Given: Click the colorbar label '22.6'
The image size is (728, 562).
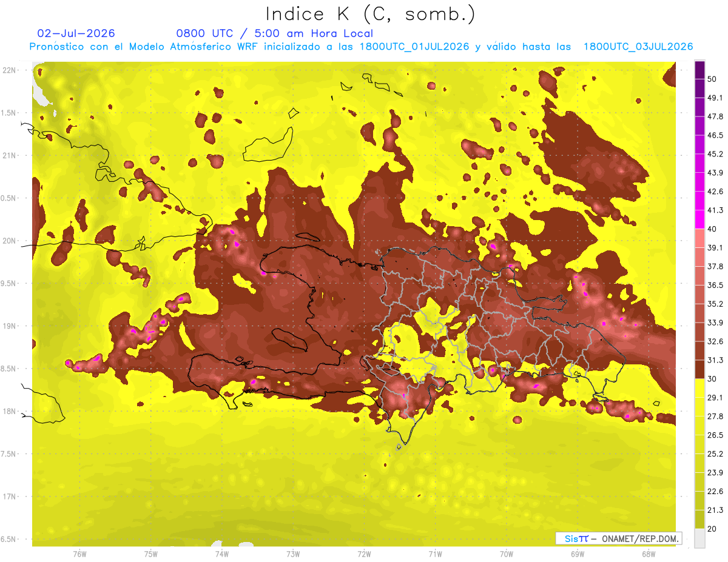Looking at the screenshot, I should coord(715,491).
